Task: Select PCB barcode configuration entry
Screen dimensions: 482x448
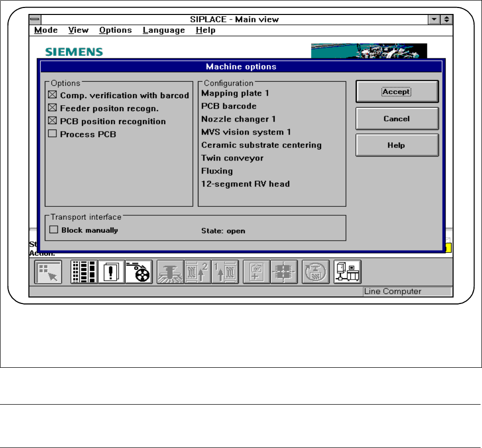Action: pyautogui.click(x=229, y=106)
